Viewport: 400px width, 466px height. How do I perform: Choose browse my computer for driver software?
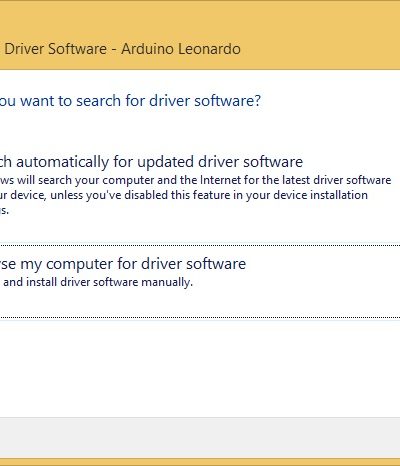[123, 264]
